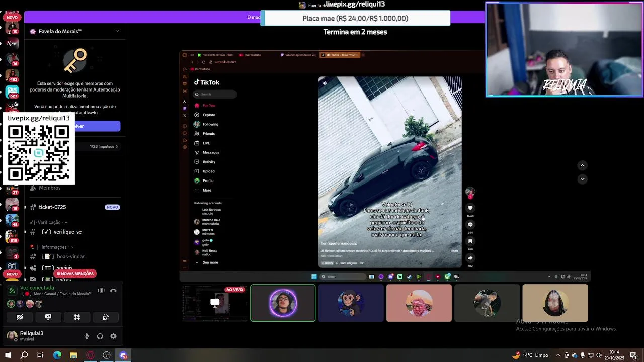Screen dimensions: 644x362
Task: Click the down chevron beside the stream
Action: [x=582, y=179]
